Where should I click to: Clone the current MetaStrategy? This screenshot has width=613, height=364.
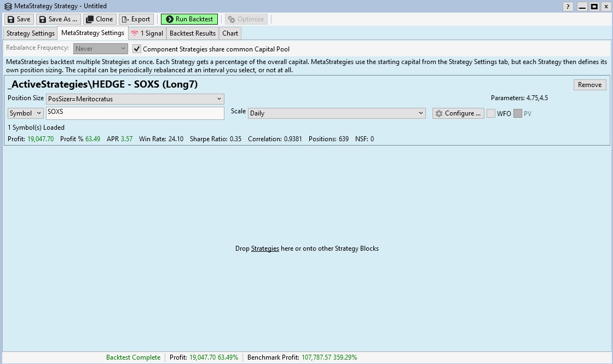pyautogui.click(x=99, y=19)
